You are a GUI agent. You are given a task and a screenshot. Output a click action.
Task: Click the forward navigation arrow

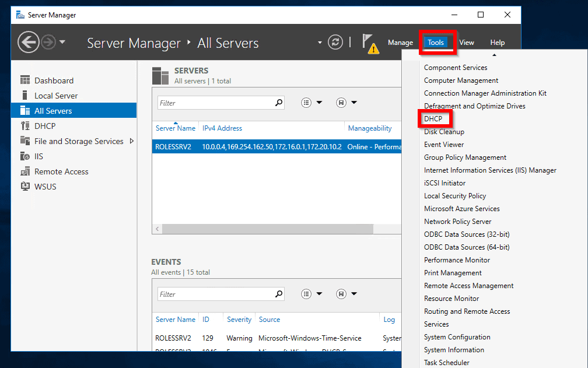(x=48, y=43)
